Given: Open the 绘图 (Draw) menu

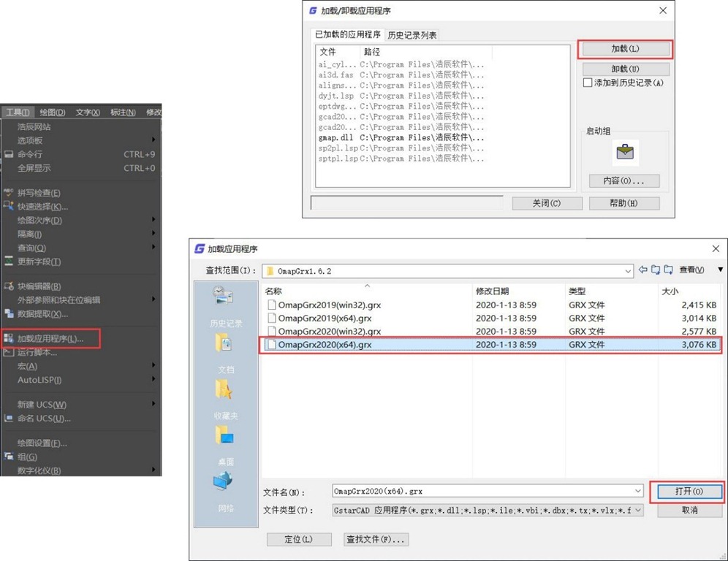Looking at the screenshot, I should click(52, 112).
